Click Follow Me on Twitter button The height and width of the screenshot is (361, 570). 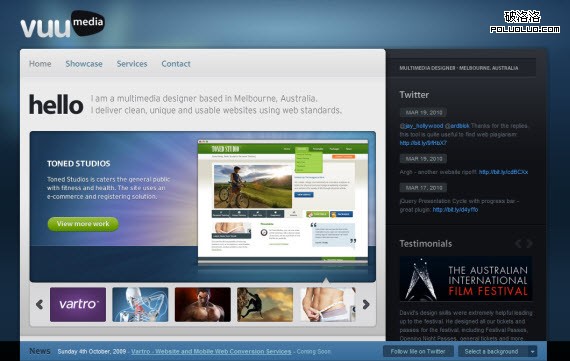[x=418, y=352]
